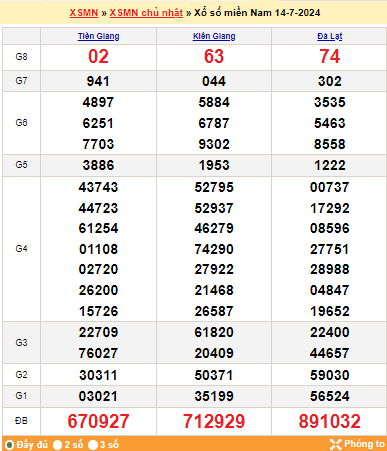The width and height of the screenshot is (387, 451).
Task: Open the XSMN breadcrumb link
Action: click(x=84, y=13)
